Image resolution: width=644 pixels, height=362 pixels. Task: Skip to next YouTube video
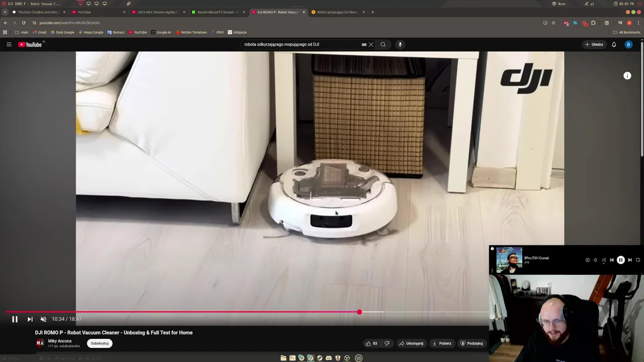point(30,319)
